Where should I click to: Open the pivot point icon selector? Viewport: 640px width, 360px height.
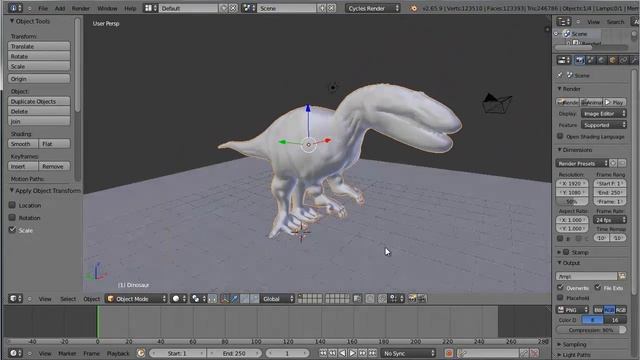point(198,299)
